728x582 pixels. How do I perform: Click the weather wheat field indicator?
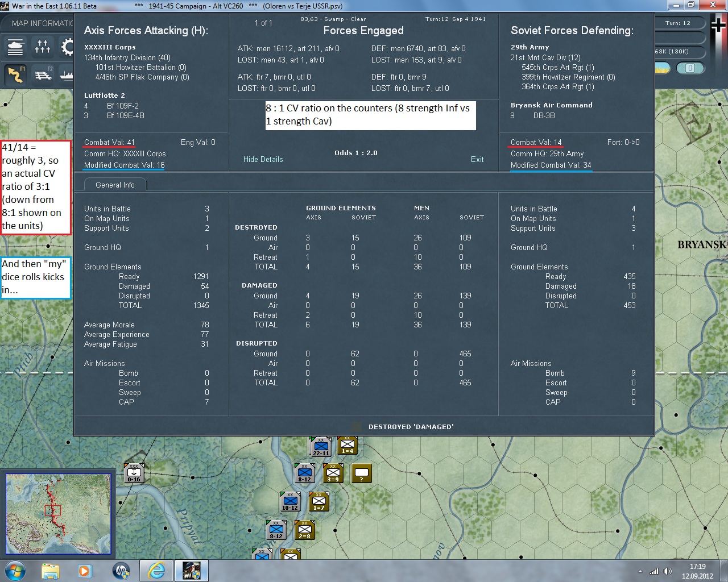click(663, 68)
